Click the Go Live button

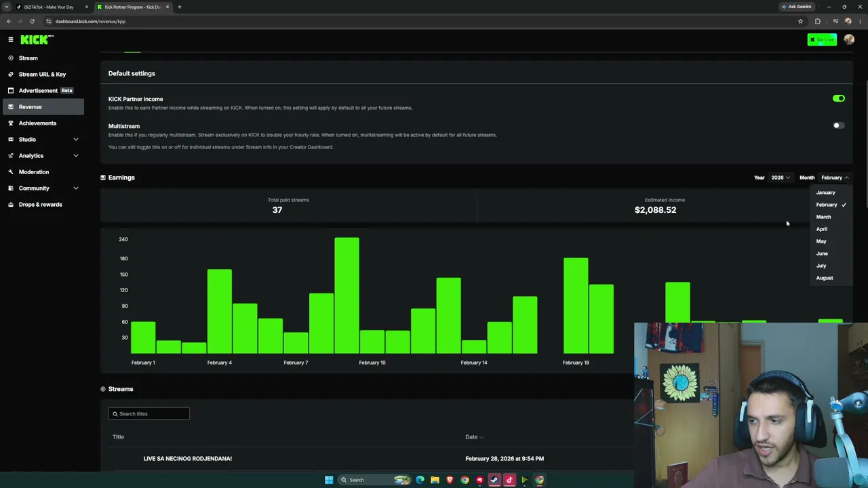point(822,40)
